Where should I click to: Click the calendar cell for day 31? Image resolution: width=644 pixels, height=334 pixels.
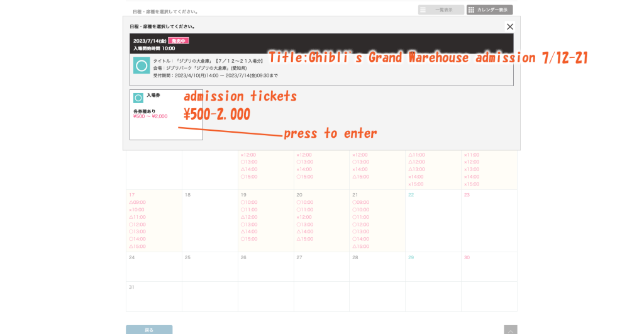pyautogui.click(x=153, y=296)
